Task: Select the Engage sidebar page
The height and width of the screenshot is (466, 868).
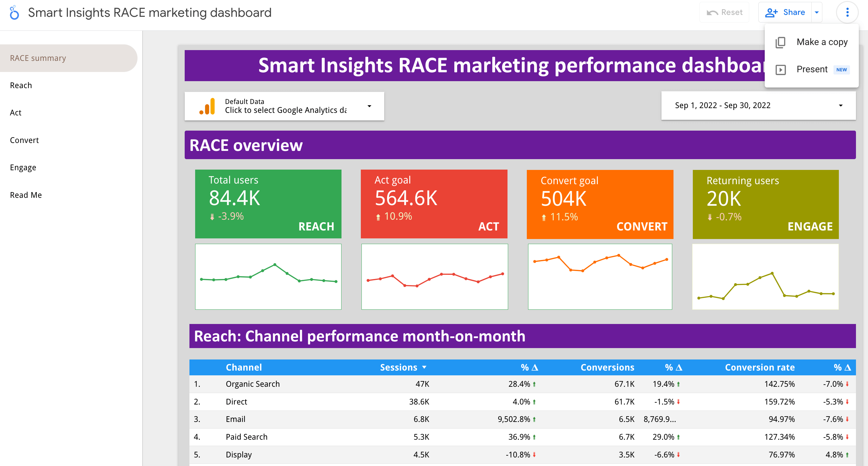Action: point(23,167)
